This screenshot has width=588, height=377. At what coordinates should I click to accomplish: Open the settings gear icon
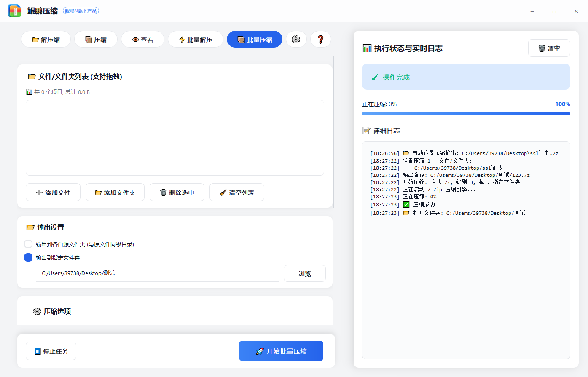(x=296, y=39)
